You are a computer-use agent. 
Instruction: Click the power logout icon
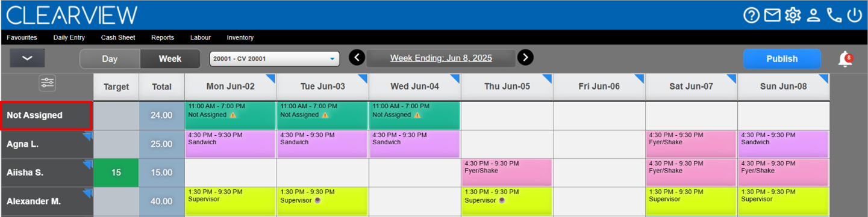[854, 15]
